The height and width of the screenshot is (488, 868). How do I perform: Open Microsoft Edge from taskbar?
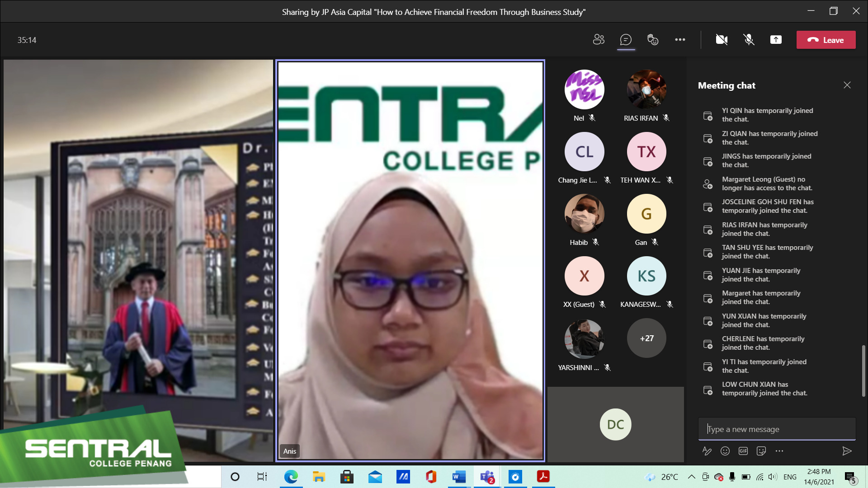pos(291,477)
